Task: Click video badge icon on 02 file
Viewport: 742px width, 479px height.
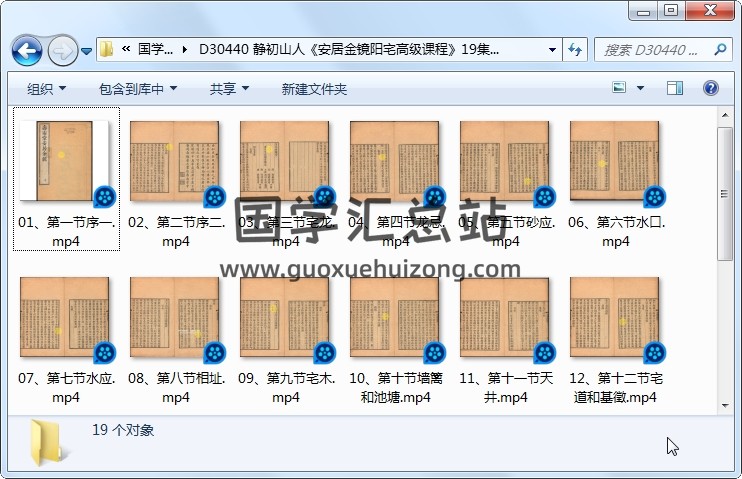Action: tap(215, 197)
